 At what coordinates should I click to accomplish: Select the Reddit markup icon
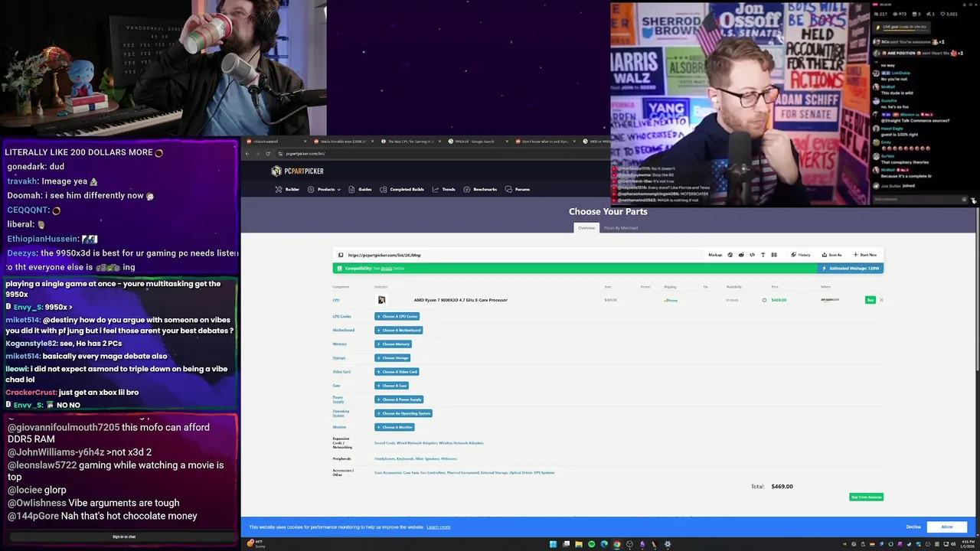[741, 255]
